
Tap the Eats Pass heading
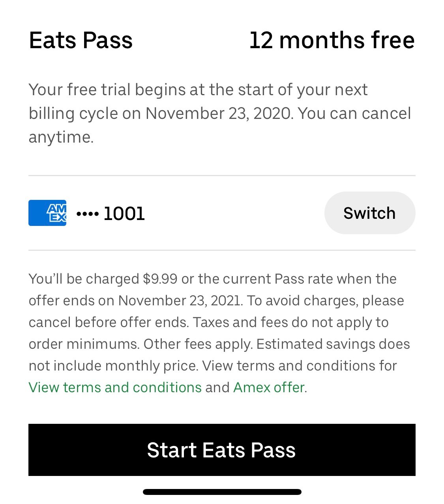pyautogui.click(x=81, y=40)
